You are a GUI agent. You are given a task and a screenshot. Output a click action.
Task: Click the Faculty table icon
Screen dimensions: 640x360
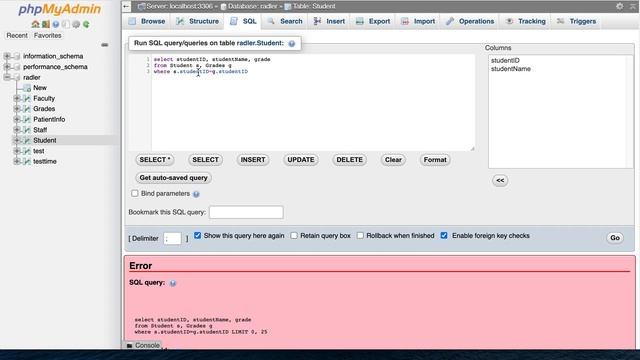27,98
